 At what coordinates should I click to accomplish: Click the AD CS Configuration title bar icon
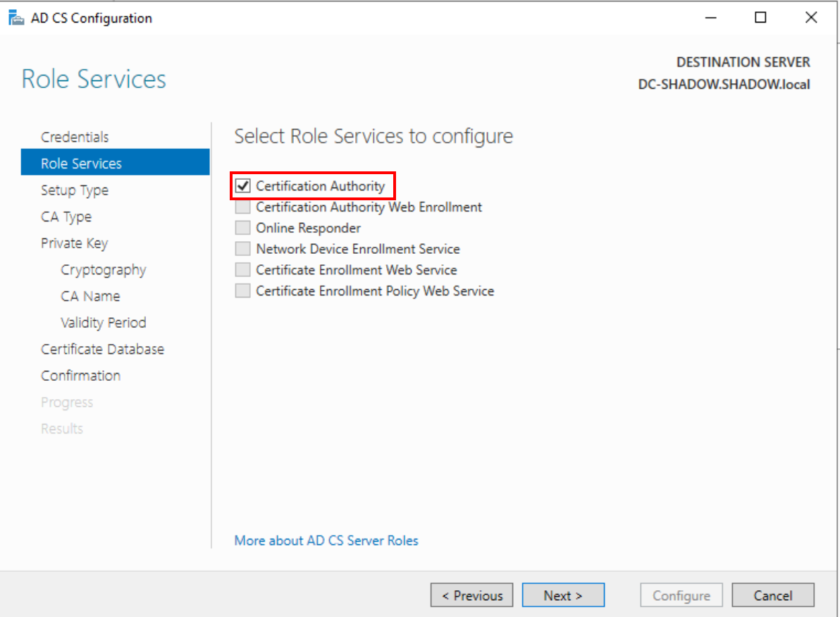tap(16, 18)
